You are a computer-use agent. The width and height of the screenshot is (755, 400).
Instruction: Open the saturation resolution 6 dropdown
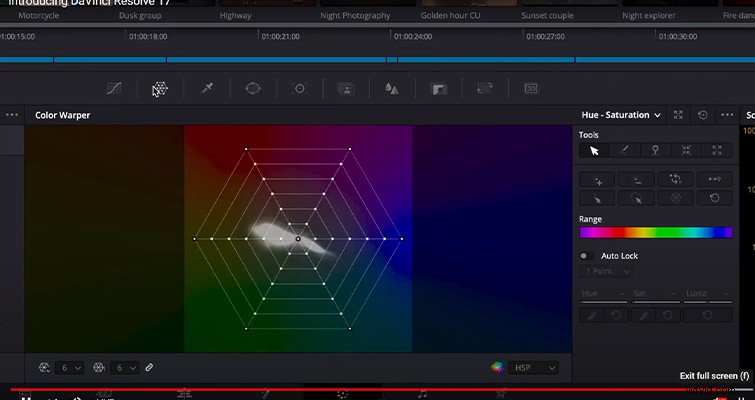pyautogui.click(x=125, y=368)
